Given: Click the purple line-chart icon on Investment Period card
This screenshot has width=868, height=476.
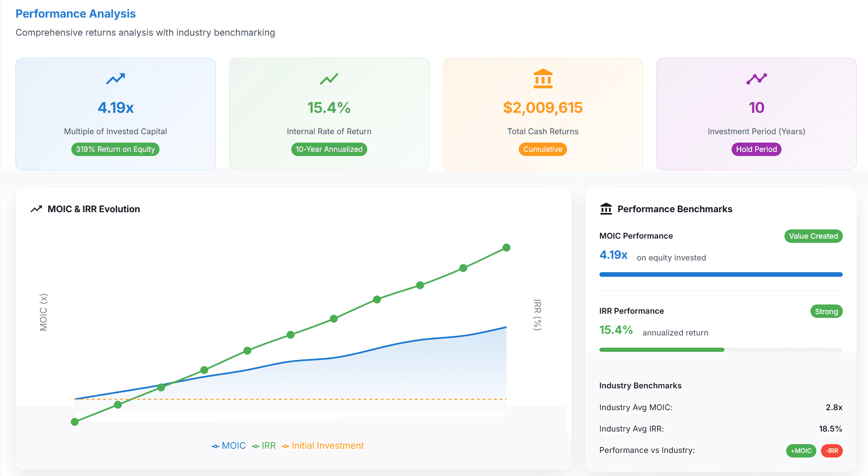Looking at the screenshot, I should pos(756,78).
